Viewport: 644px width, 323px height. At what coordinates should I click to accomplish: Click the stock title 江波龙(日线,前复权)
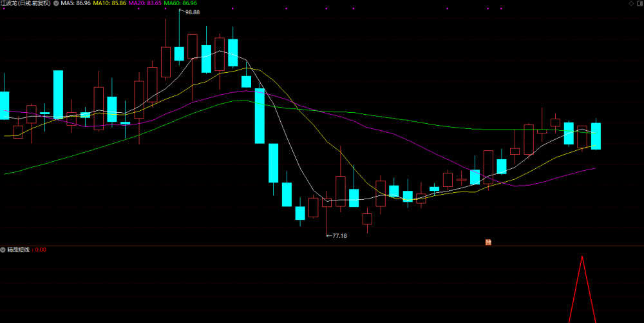click(26, 3)
